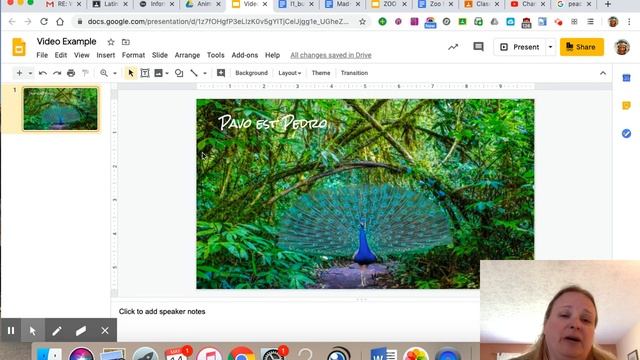This screenshot has width=640, height=360.
Task: Click the Background button
Action: point(251,73)
